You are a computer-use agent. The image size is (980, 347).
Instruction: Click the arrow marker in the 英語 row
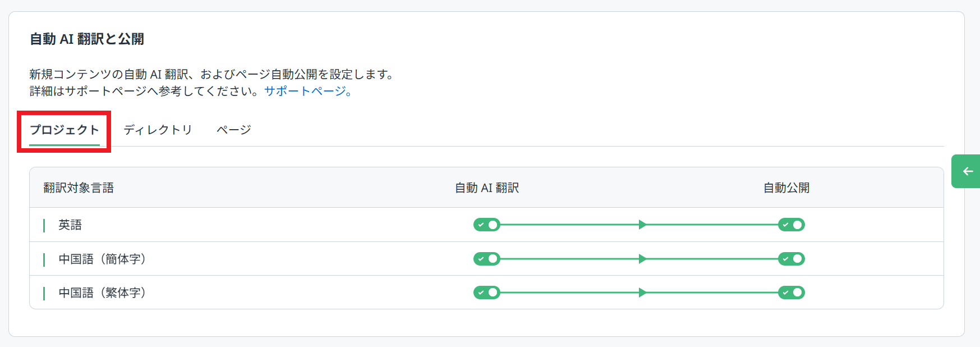click(642, 225)
